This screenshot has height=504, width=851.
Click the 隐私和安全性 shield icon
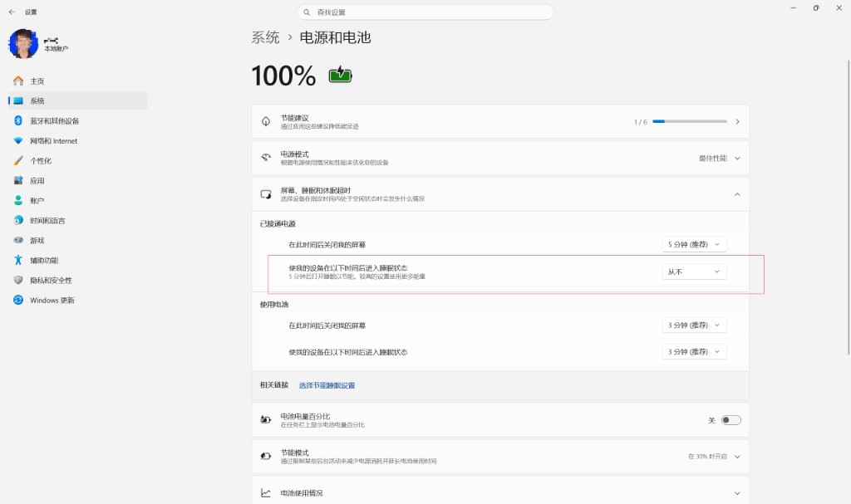click(x=18, y=280)
